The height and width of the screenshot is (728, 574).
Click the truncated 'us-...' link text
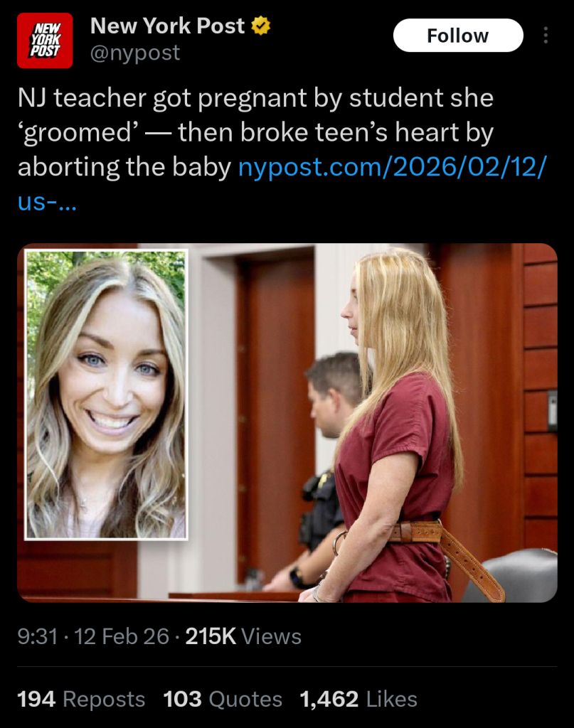coord(47,203)
